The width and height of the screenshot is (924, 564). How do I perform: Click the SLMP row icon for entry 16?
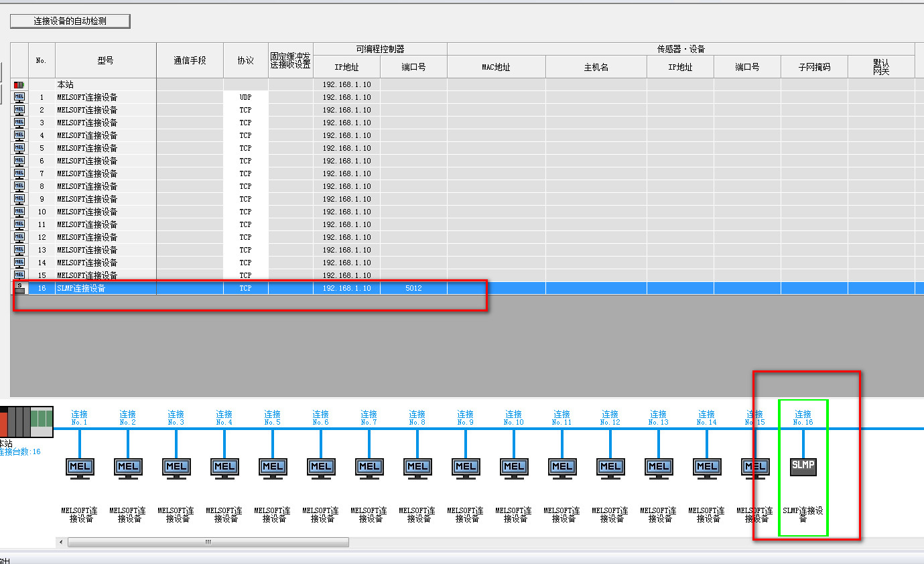tap(19, 288)
